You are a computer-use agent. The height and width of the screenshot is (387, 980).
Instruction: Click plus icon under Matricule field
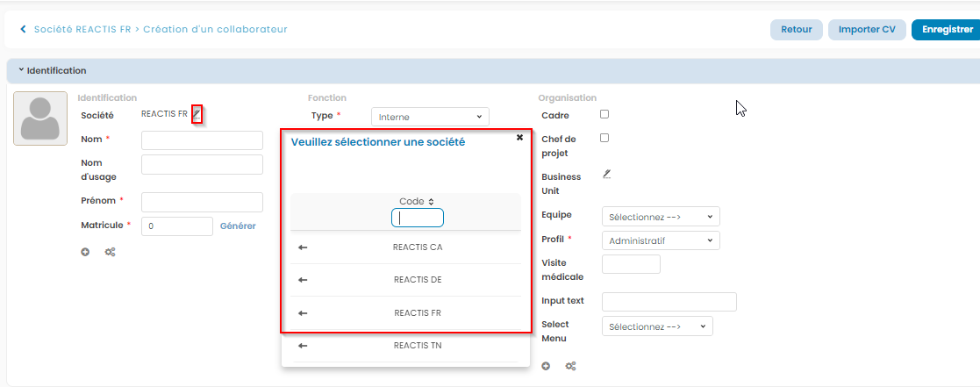pos(86,252)
